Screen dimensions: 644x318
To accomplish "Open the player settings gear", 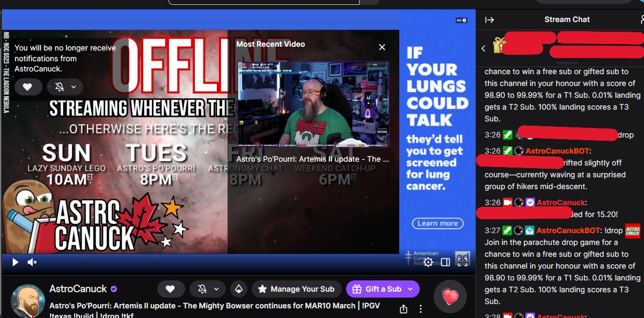I will [x=428, y=262].
